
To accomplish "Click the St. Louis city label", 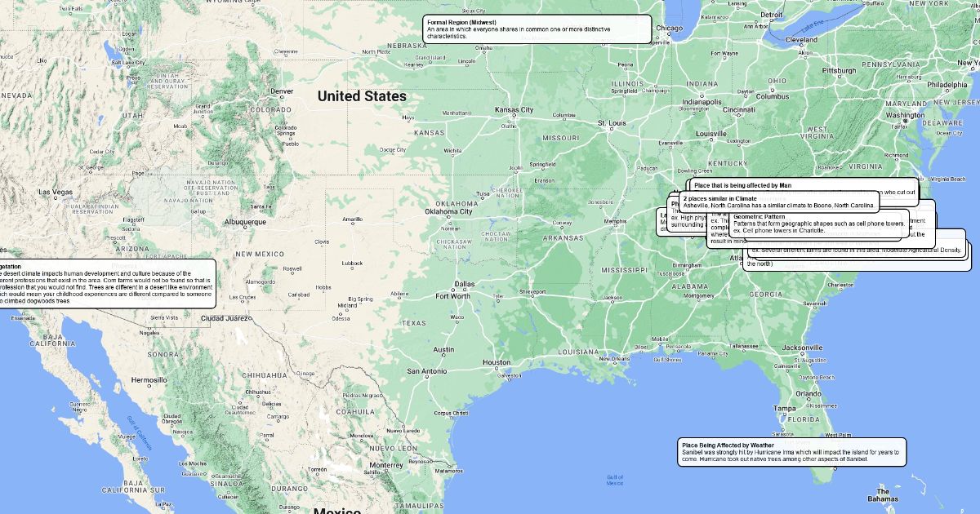I will click(x=611, y=124).
